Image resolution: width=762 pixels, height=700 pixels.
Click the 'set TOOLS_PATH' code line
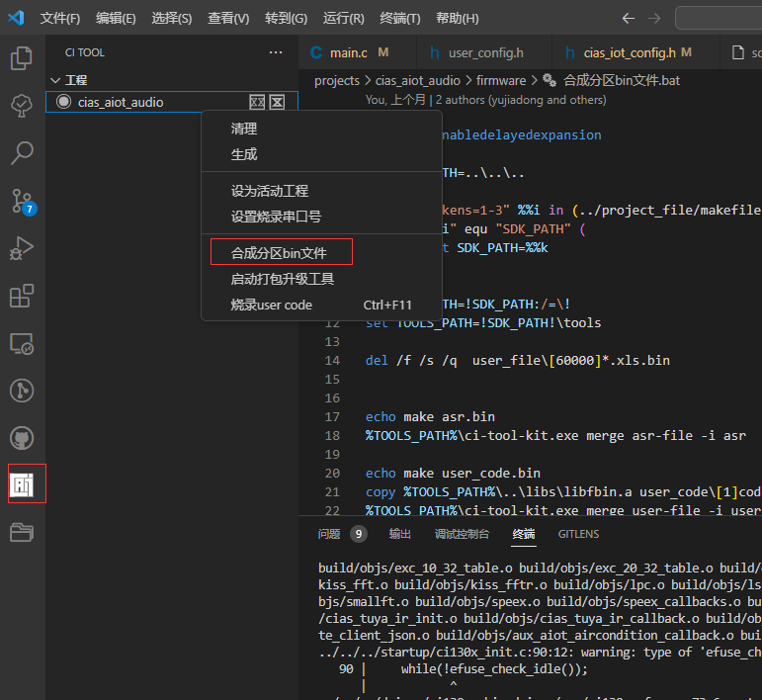click(x=483, y=323)
